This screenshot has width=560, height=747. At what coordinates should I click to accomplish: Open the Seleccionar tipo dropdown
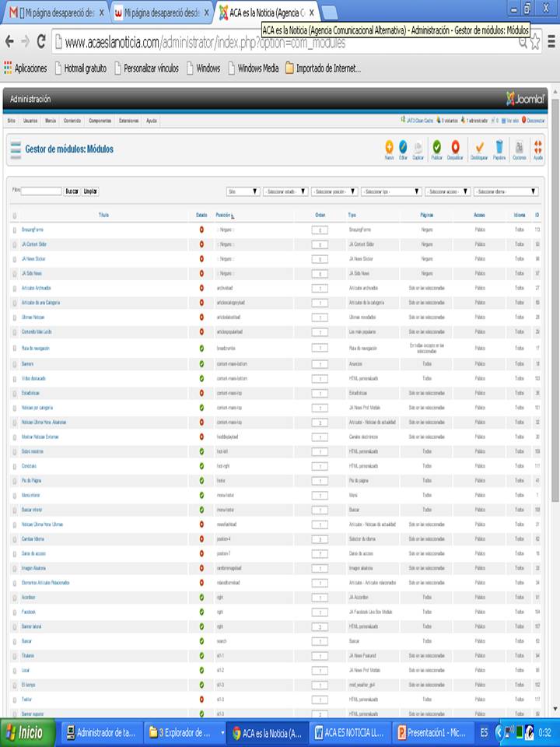[391, 191]
